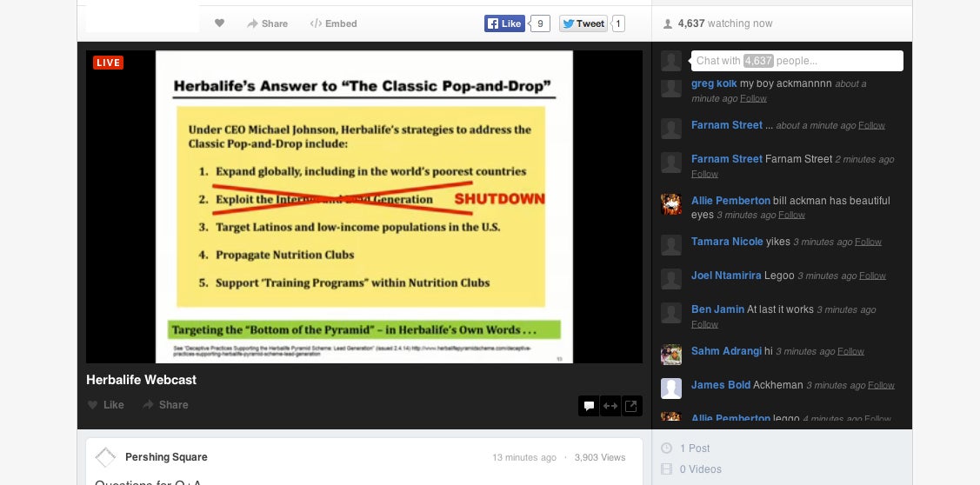Viewport: 980px width, 485px height.
Task: Follow Farnam Street on the 2 minutes ago message
Action: [x=704, y=175]
